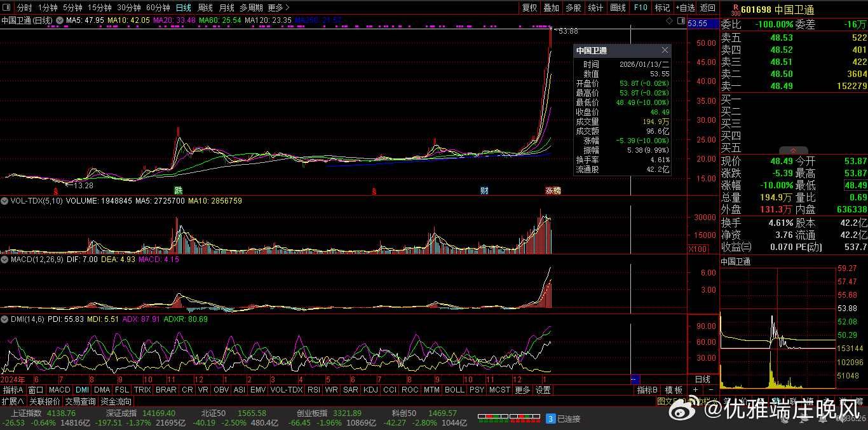The height and width of the screenshot is (430, 868).
Task: Switch to the 周线 weekly period tab
Action: pyautogui.click(x=205, y=8)
